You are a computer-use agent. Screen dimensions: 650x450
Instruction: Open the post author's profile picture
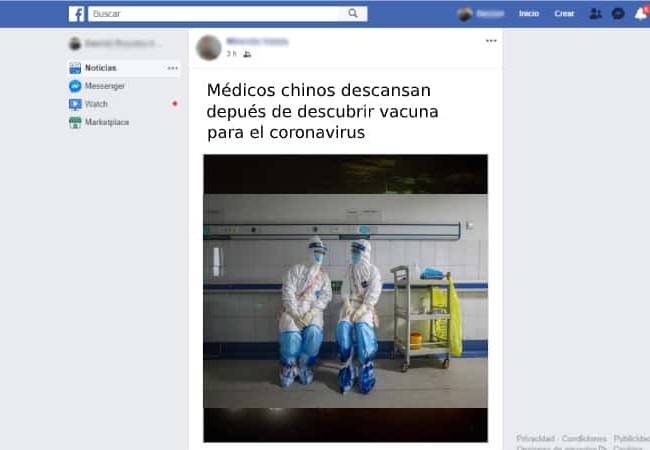pos(209,48)
